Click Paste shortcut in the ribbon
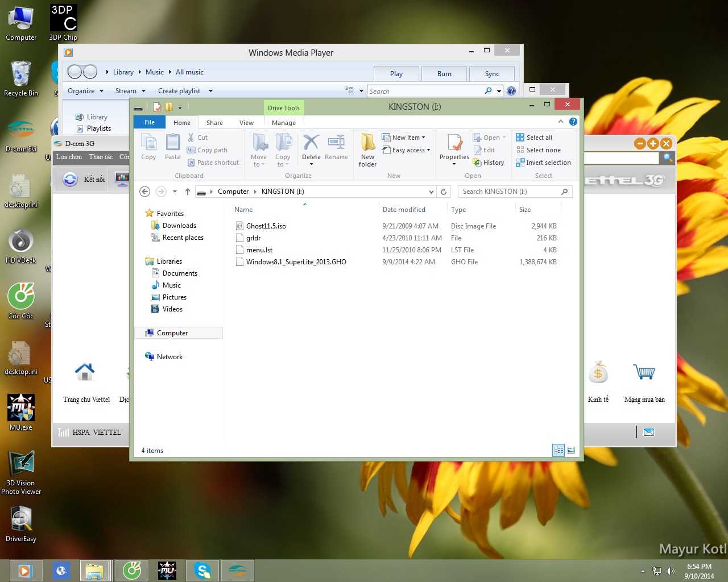 point(213,163)
